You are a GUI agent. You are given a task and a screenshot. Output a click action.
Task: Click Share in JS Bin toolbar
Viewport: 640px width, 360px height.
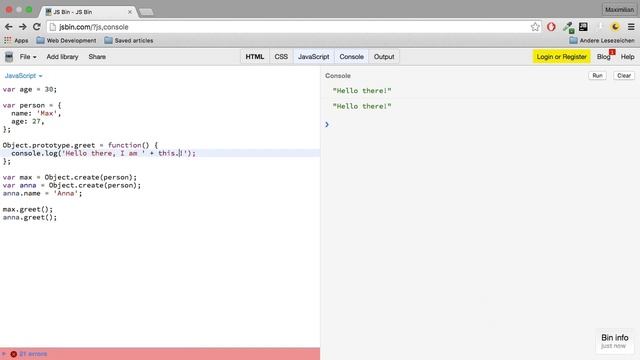(97, 57)
